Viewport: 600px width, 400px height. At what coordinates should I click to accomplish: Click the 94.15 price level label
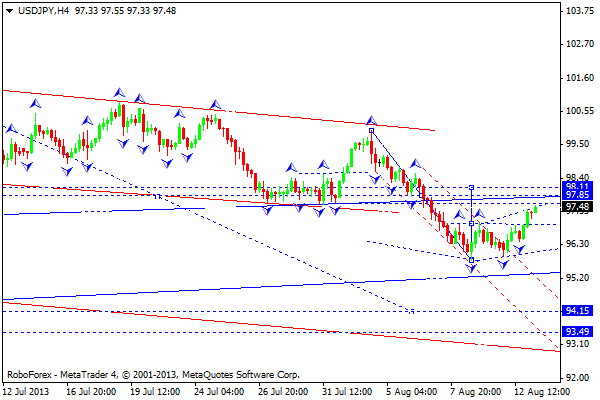pyautogui.click(x=576, y=311)
